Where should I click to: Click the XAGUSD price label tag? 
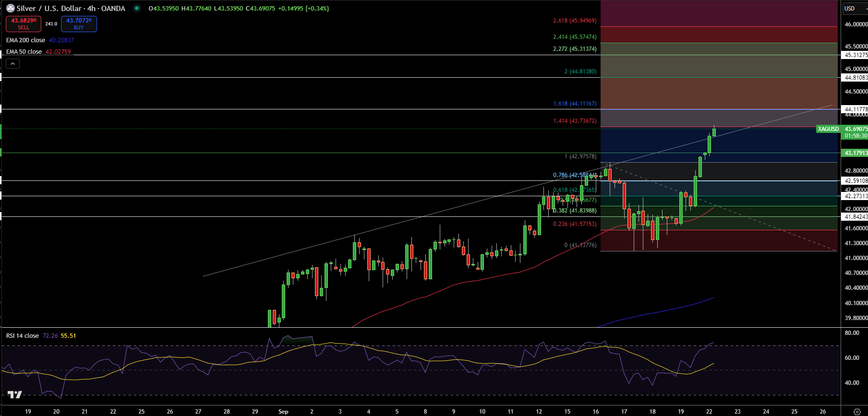point(828,129)
